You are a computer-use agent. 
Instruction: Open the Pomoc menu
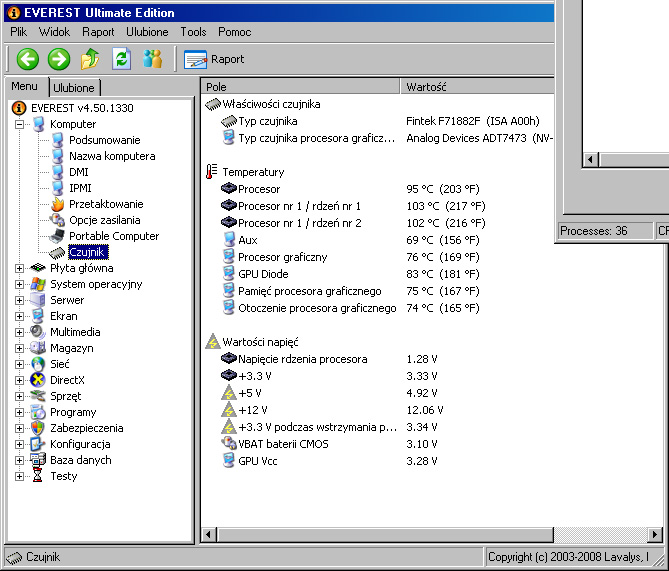[235, 32]
